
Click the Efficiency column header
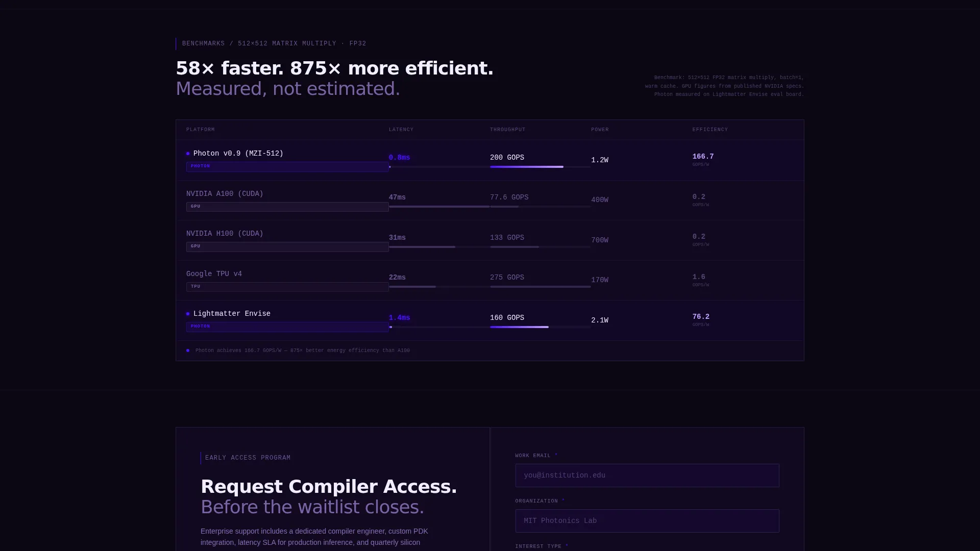pyautogui.click(x=710, y=130)
